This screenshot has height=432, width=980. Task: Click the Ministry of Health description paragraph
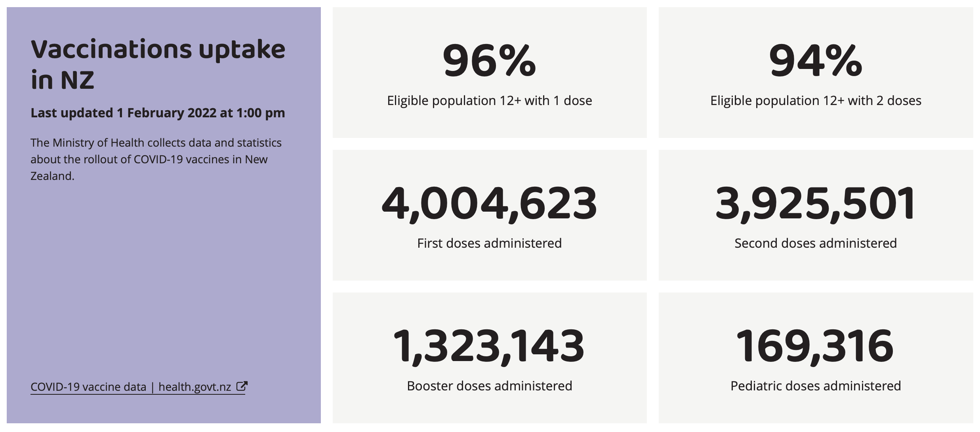tap(156, 159)
